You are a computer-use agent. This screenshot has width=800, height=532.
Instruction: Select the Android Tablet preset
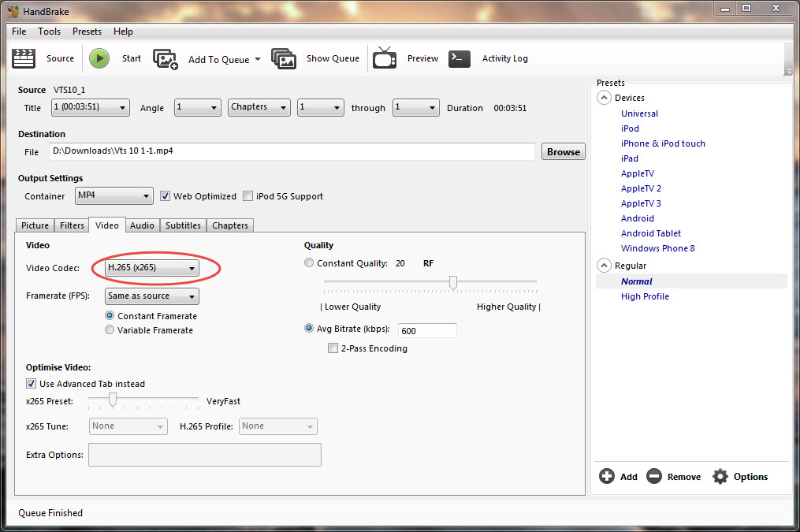tap(650, 233)
